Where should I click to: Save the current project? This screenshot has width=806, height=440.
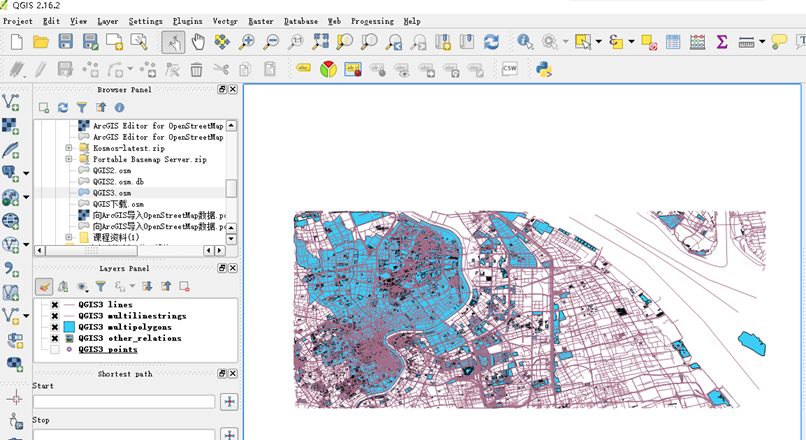click(65, 42)
